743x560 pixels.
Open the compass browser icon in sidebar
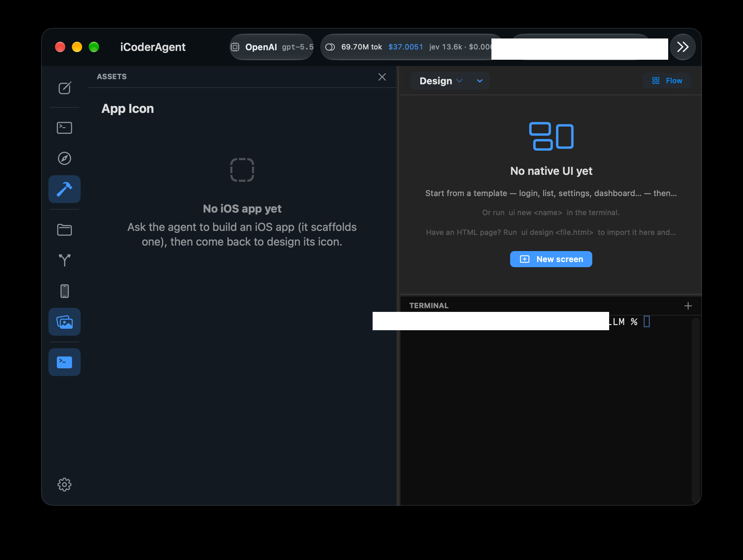(65, 158)
